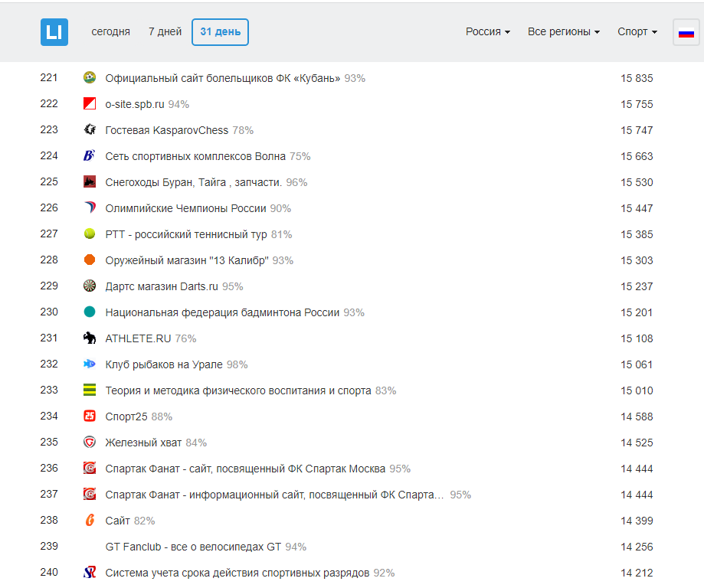Open the Все регионы dropdown
Image resolution: width=704 pixels, height=588 pixels.
tap(564, 32)
